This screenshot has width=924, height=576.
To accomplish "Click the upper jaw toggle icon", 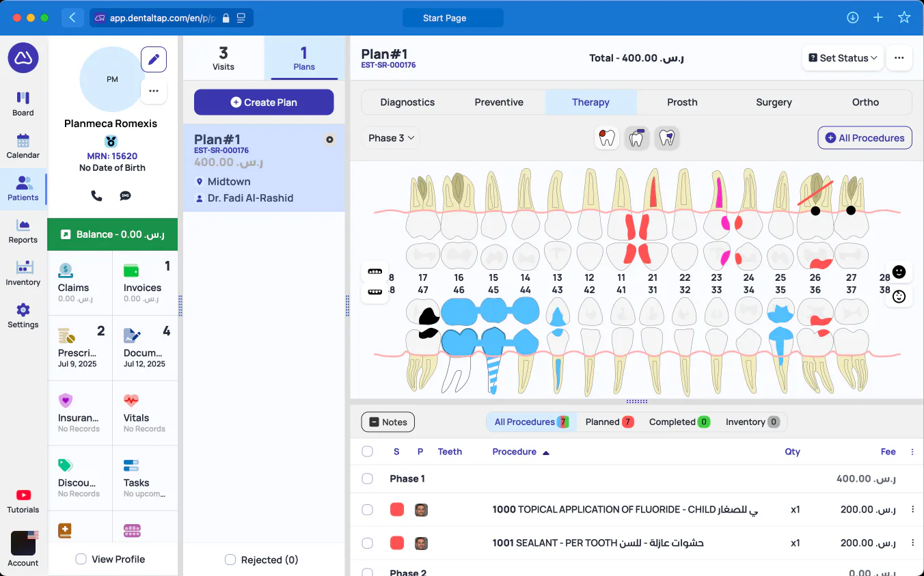I will [x=375, y=271].
